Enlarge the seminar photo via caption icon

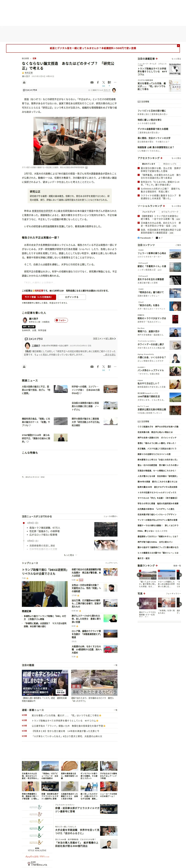[86, 168]
